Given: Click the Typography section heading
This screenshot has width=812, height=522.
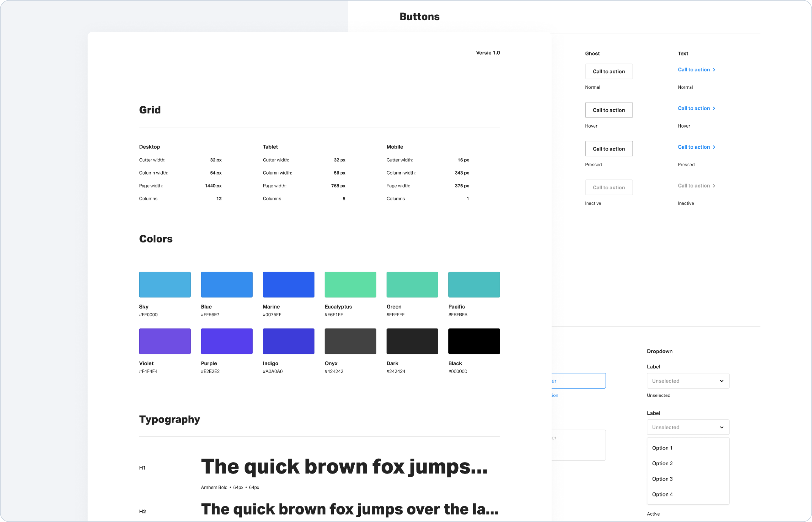Looking at the screenshot, I should 169,420.
